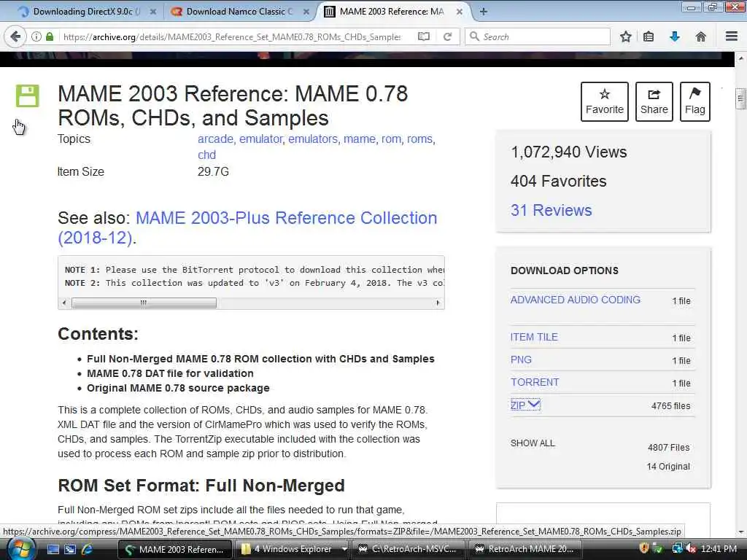Open Firefox downloads arrow

pos(675,36)
